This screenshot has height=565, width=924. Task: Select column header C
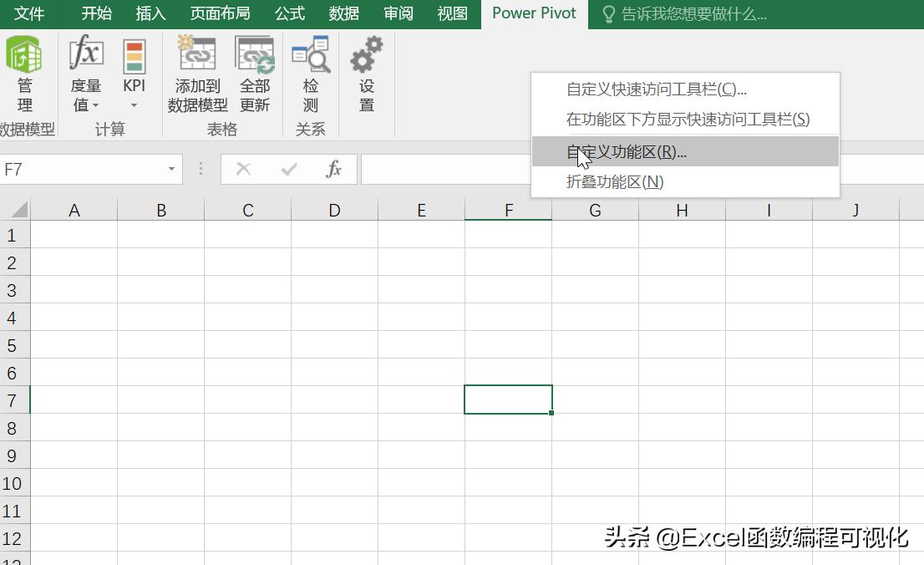(x=246, y=210)
